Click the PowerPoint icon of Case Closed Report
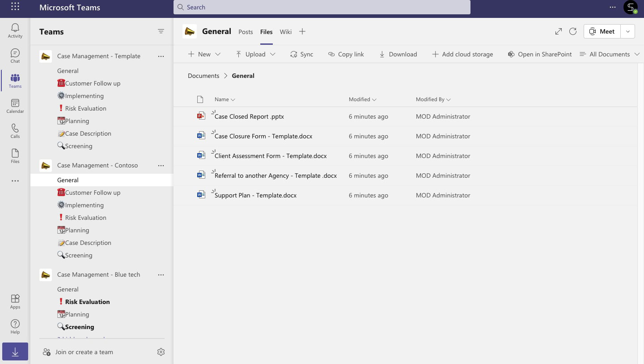Image resolution: width=644 pixels, height=364 pixels. pos(201,116)
